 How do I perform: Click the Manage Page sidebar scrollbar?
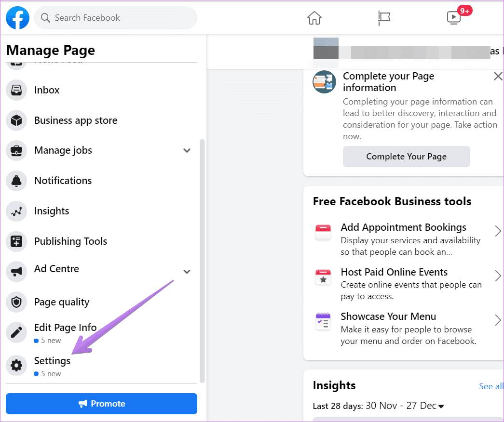pyautogui.click(x=202, y=261)
